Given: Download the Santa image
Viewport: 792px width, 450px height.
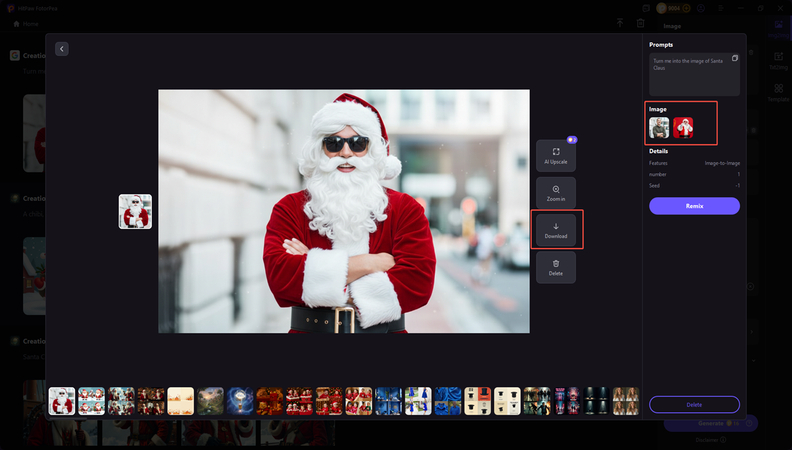Looking at the screenshot, I should tap(556, 230).
